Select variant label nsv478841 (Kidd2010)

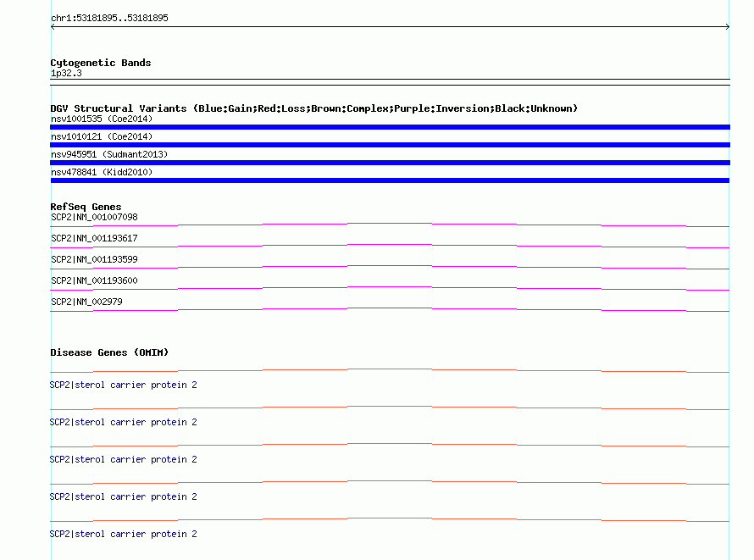pyautogui.click(x=102, y=172)
